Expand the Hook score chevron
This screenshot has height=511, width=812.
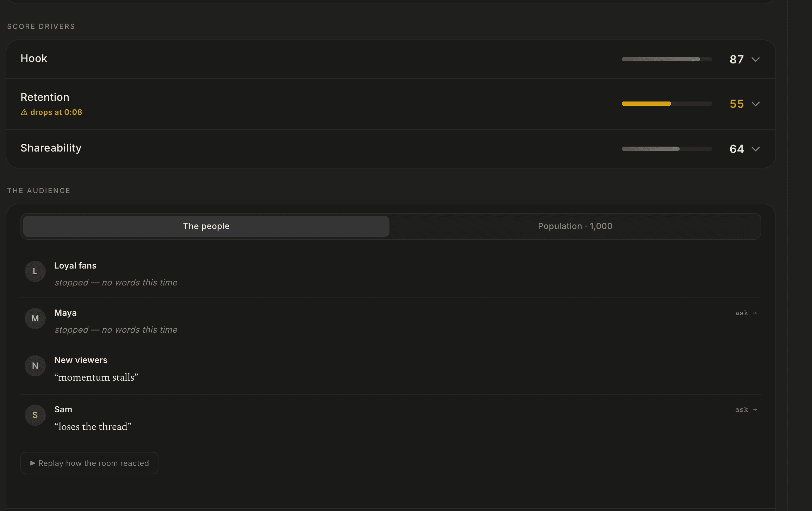[x=755, y=59]
